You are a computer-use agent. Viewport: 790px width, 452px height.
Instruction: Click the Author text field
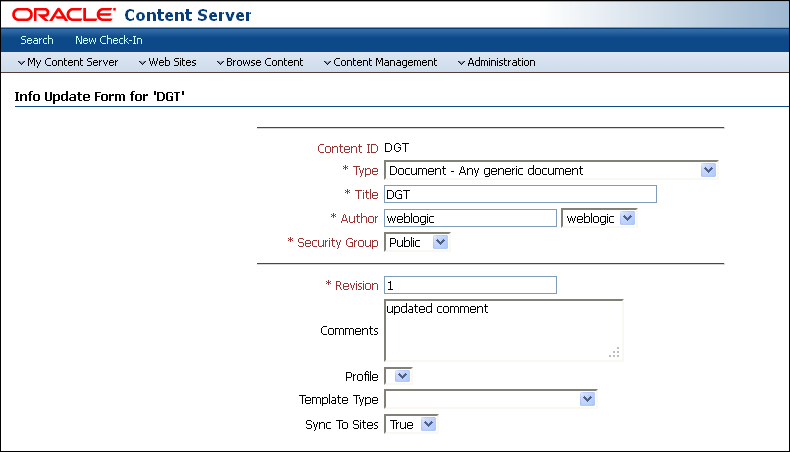tap(471, 219)
